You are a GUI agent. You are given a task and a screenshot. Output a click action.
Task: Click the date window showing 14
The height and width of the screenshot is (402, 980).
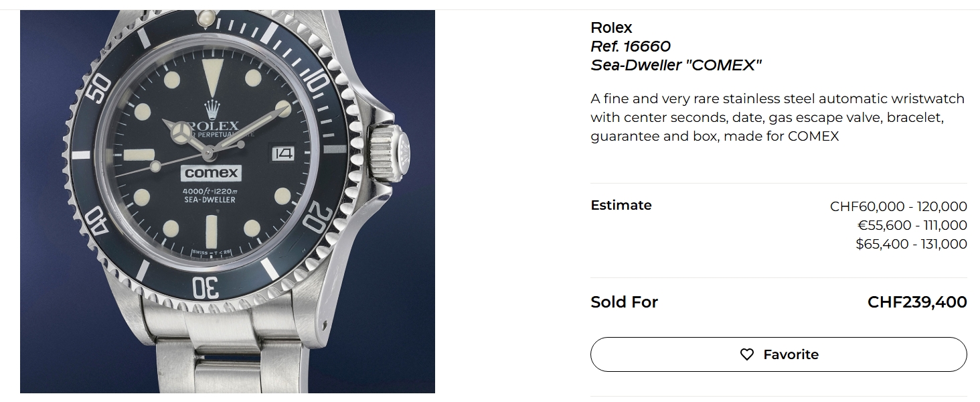click(283, 153)
